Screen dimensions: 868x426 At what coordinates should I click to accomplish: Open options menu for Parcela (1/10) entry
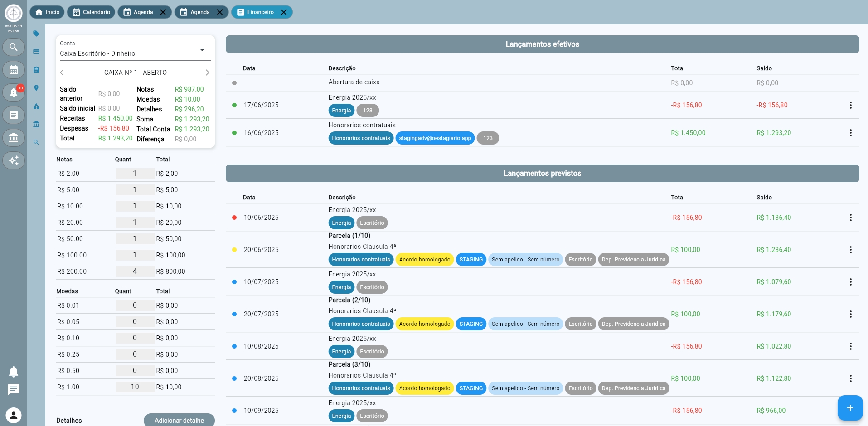pyautogui.click(x=850, y=250)
